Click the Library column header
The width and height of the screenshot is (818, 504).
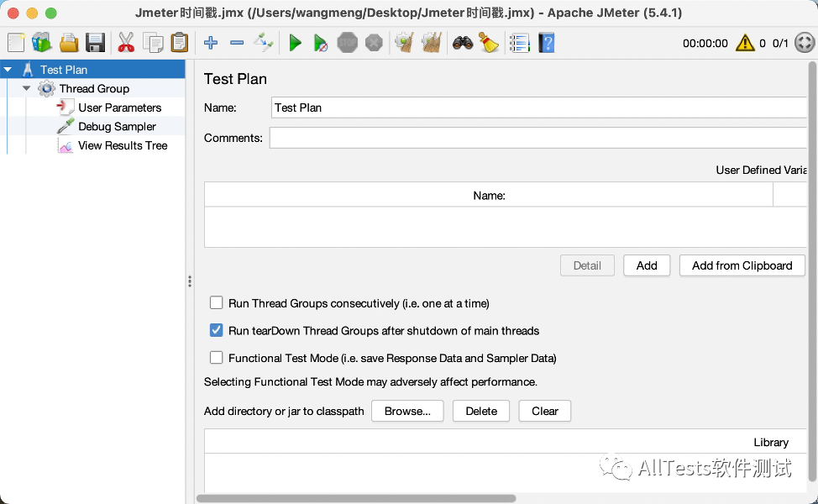click(506, 442)
